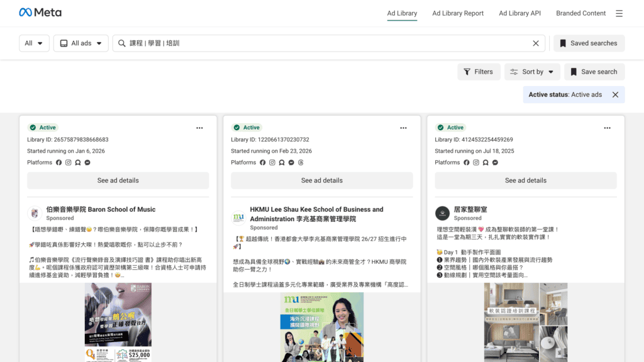Screen dimensions: 644x362
Task: Click the Instagram platform icon on the HKMU ad
Action: click(272, 162)
